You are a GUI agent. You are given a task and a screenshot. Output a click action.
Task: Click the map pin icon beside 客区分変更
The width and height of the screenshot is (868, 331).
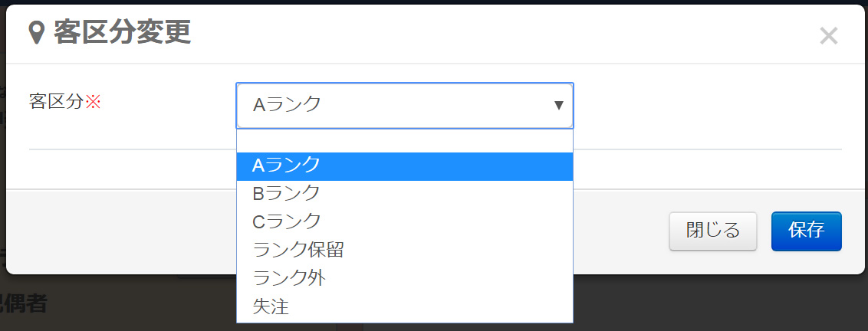click(x=37, y=33)
